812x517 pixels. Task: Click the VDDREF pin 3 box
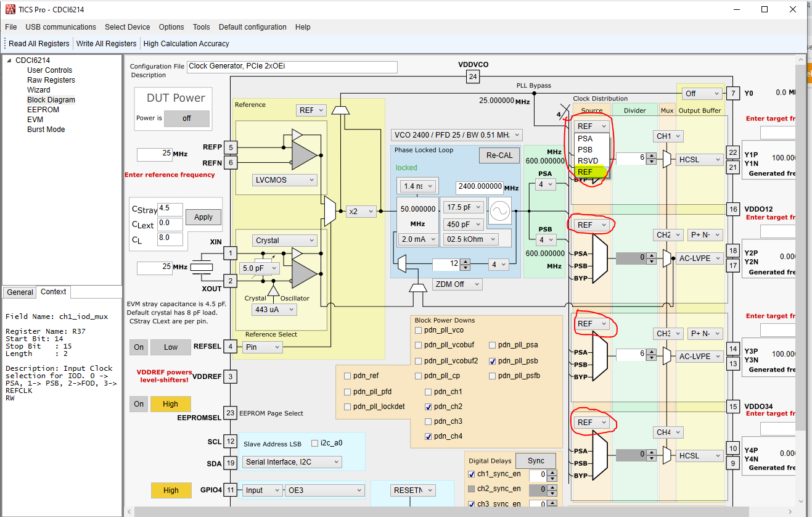[x=230, y=376]
